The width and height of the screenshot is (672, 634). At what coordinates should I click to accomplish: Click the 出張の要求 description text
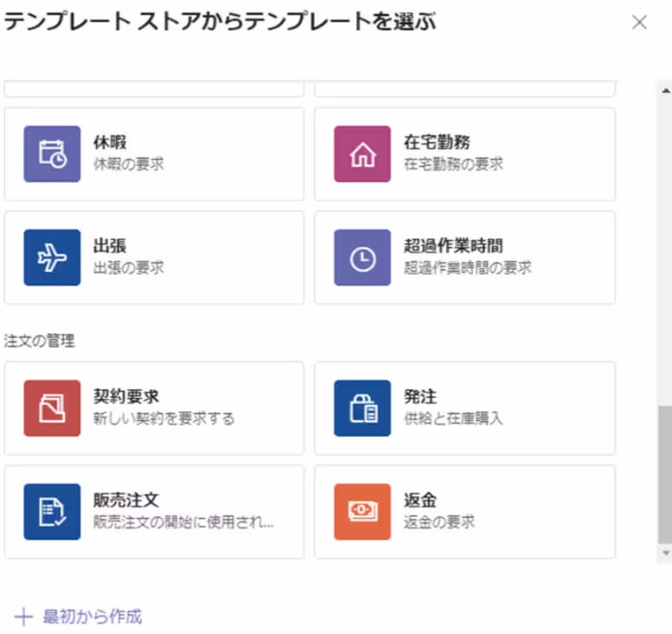pos(129,268)
